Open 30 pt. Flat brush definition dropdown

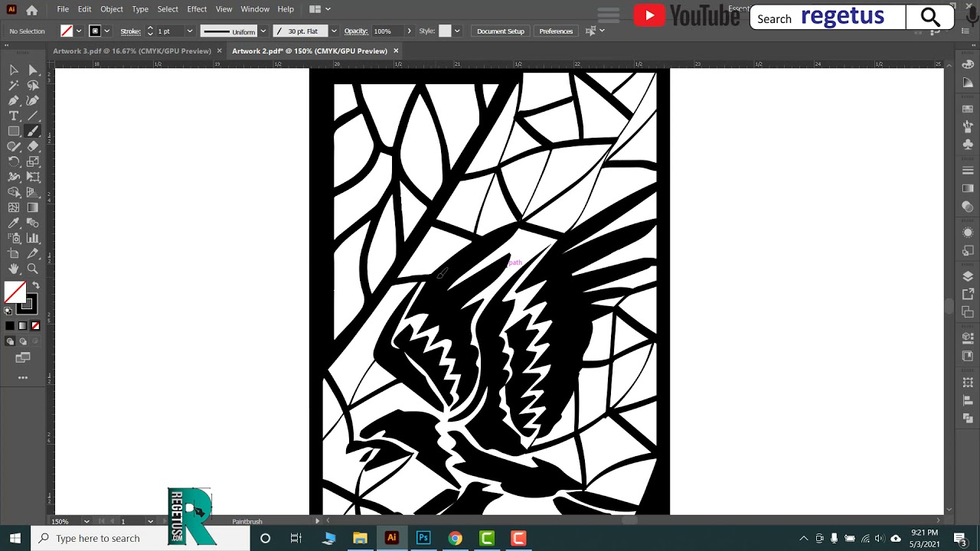334,31
